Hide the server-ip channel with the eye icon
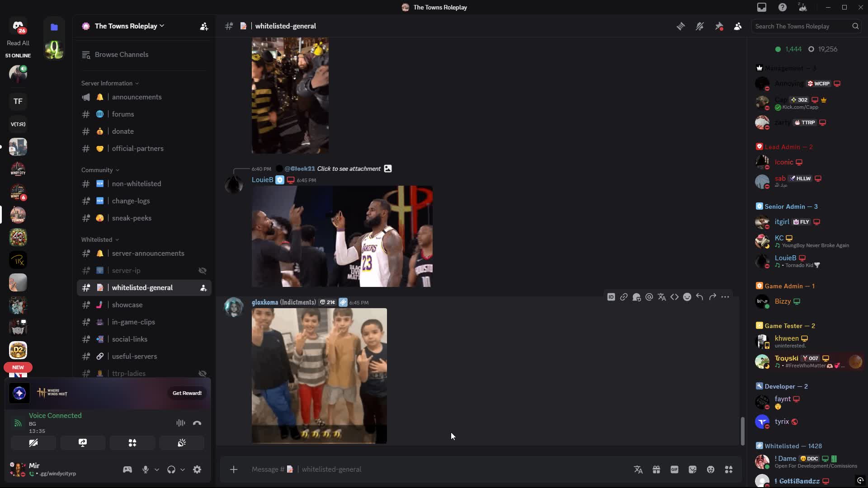 pyautogui.click(x=203, y=271)
